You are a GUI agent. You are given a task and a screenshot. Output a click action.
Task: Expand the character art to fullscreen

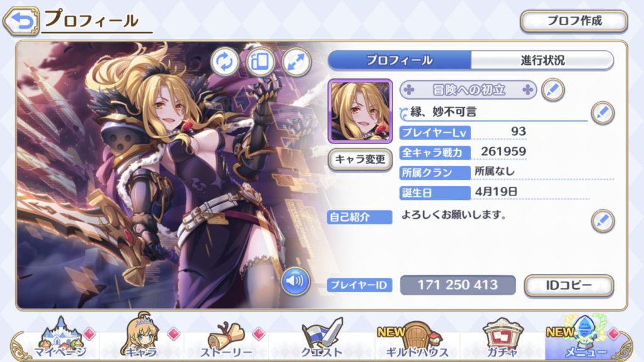296,62
